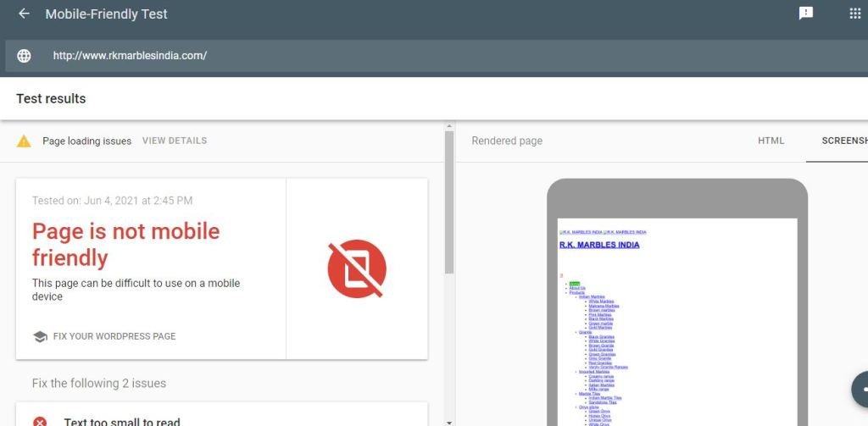Click the R.K. MARBLES INDIA heading link
This screenshot has height=426, width=868.
(x=599, y=245)
